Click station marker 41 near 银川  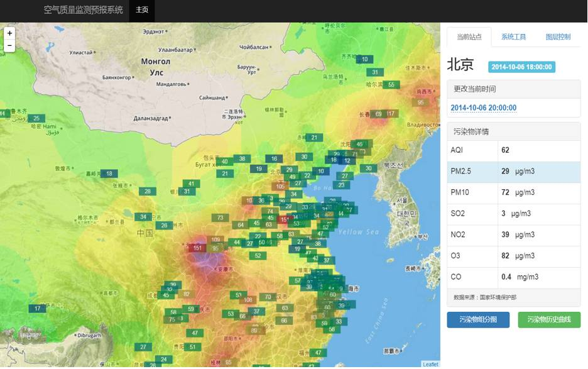(x=191, y=184)
